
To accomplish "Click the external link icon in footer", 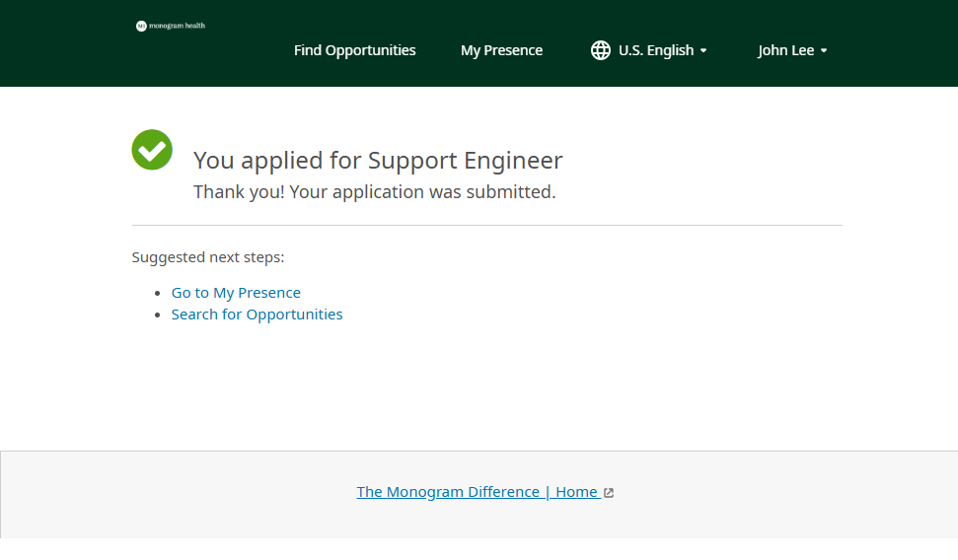I will pos(609,493).
